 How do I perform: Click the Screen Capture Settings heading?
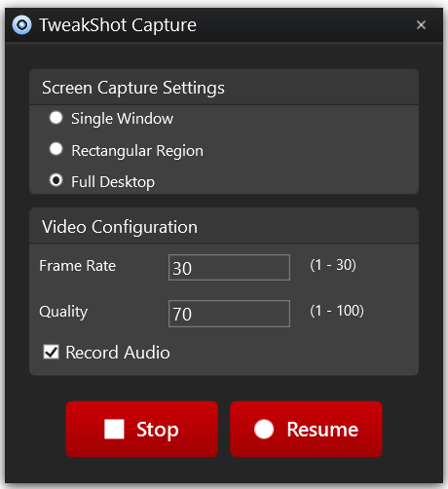coord(133,88)
